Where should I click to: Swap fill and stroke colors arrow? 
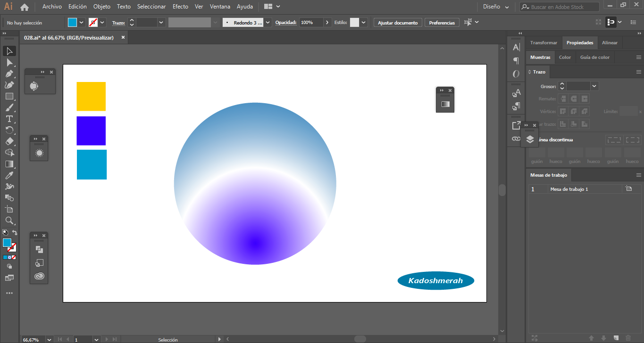point(15,233)
